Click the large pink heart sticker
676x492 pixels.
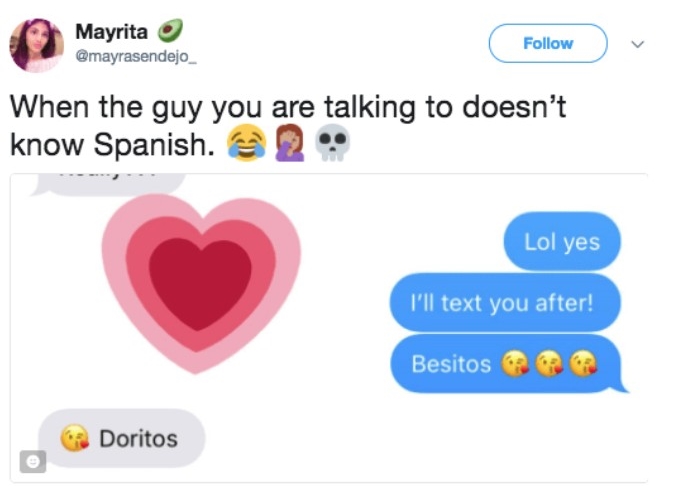(x=201, y=283)
